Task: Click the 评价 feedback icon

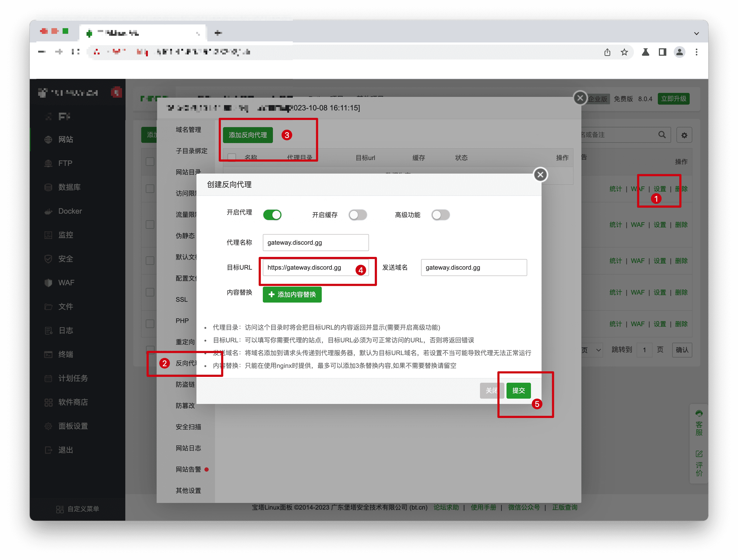Action: pos(699,454)
